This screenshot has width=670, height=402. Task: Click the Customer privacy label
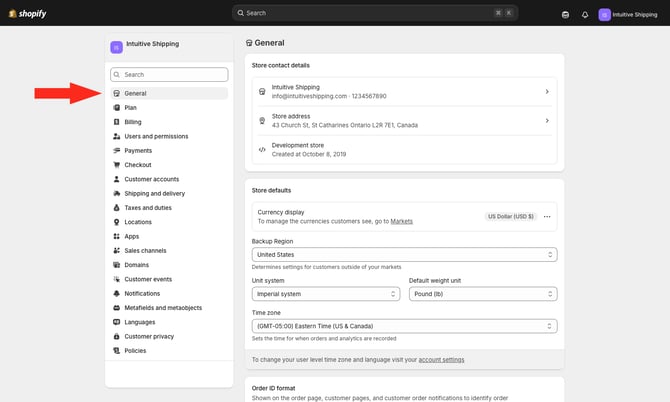coord(149,337)
